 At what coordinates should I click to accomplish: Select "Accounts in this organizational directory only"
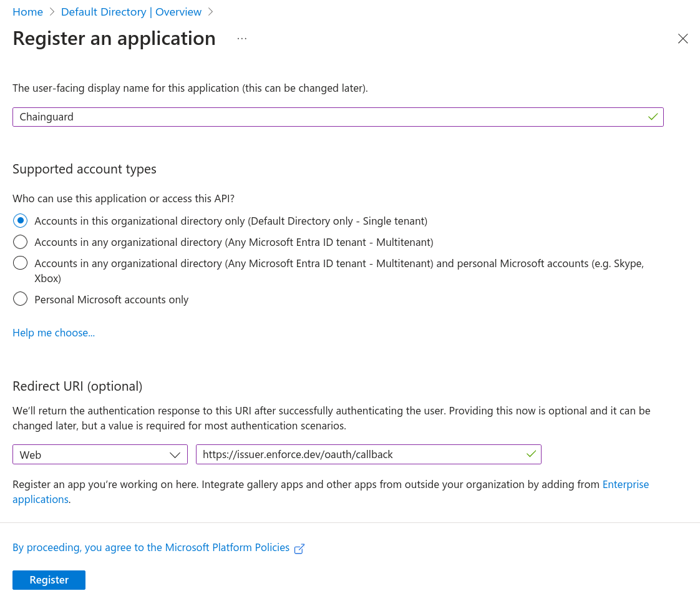(20, 220)
